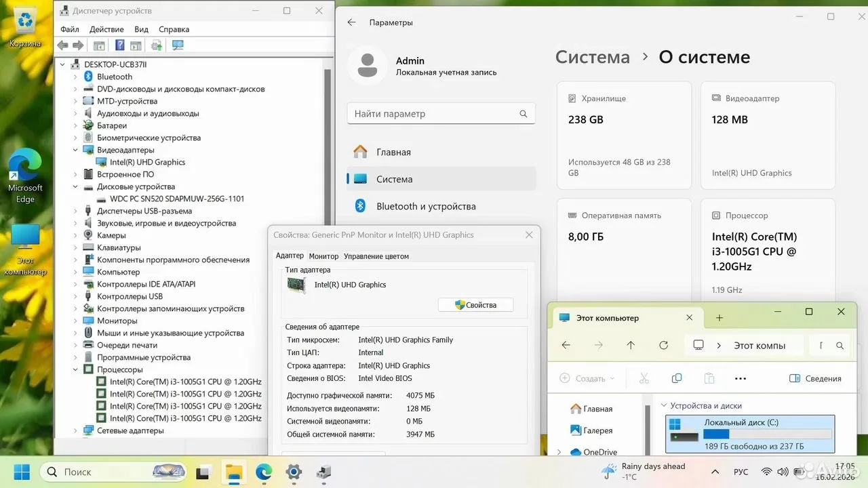The width and height of the screenshot is (868, 488).
Task: Select Intel(R) UHD Graphics tree item
Action: (x=147, y=162)
